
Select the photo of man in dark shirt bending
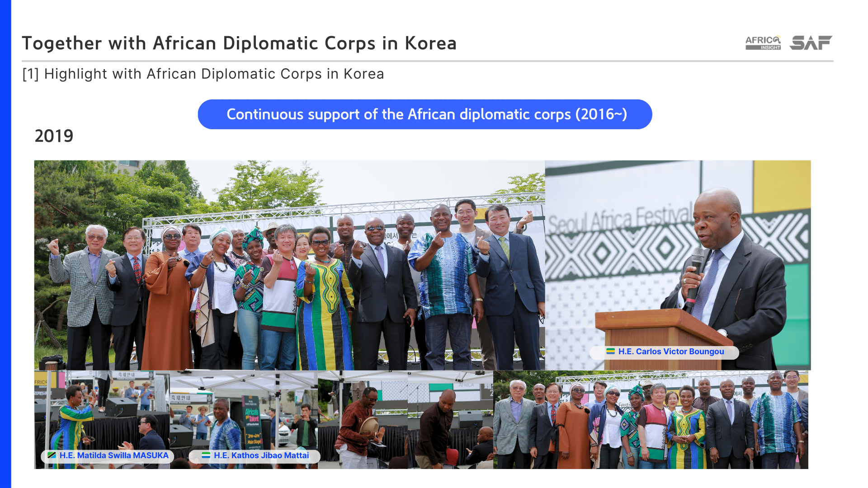click(x=450, y=419)
